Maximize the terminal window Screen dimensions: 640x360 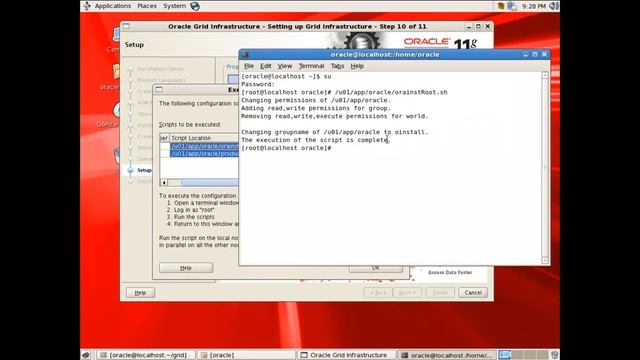(x=535, y=55)
